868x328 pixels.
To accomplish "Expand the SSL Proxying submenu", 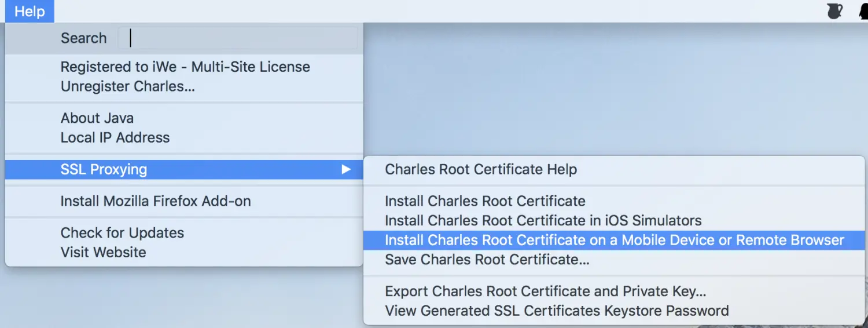I will click(184, 169).
